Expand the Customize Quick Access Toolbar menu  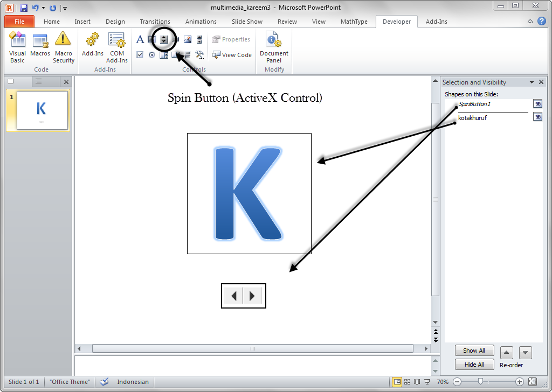coord(65,8)
